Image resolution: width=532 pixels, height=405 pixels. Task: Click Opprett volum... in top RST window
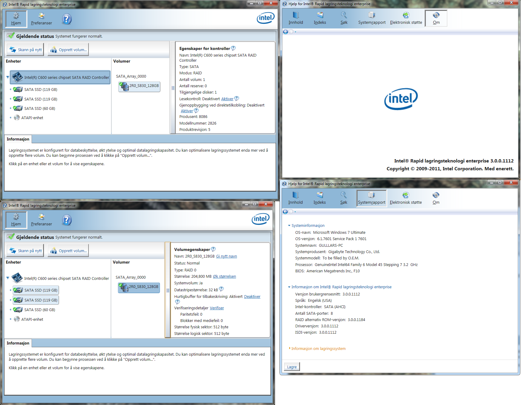point(68,50)
